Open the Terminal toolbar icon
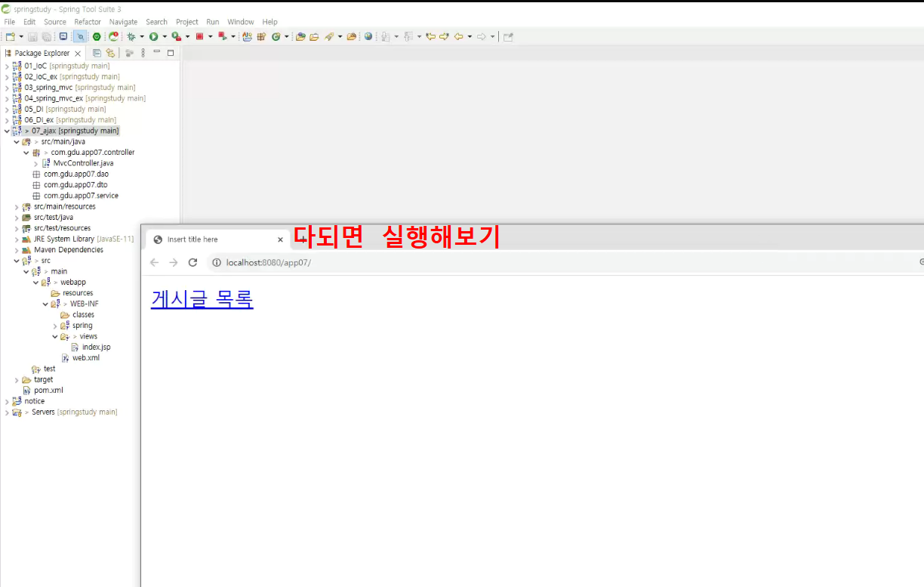924x587 pixels. pyautogui.click(x=63, y=36)
